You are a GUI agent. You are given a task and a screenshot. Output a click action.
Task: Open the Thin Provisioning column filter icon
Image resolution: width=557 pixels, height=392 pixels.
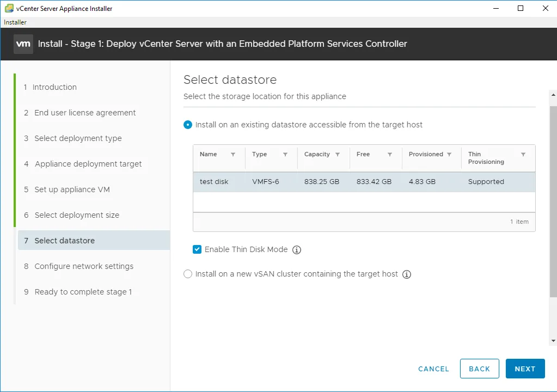(x=523, y=155)
